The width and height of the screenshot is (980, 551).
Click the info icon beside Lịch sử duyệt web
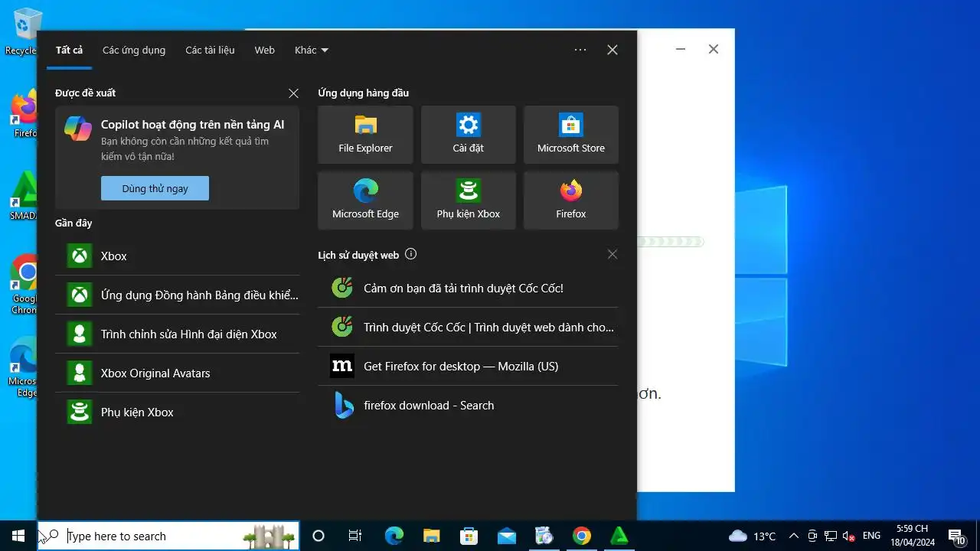[410, 254]
